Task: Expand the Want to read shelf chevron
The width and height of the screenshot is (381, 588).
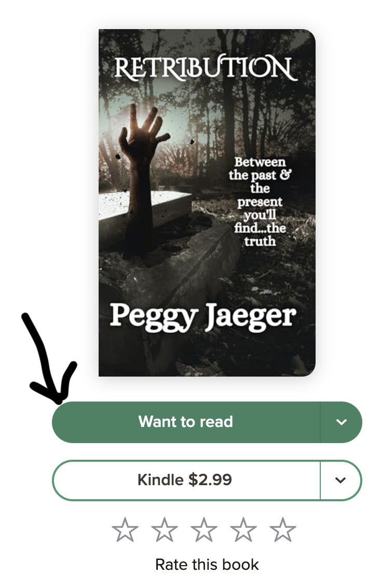Action: point(341,422)
